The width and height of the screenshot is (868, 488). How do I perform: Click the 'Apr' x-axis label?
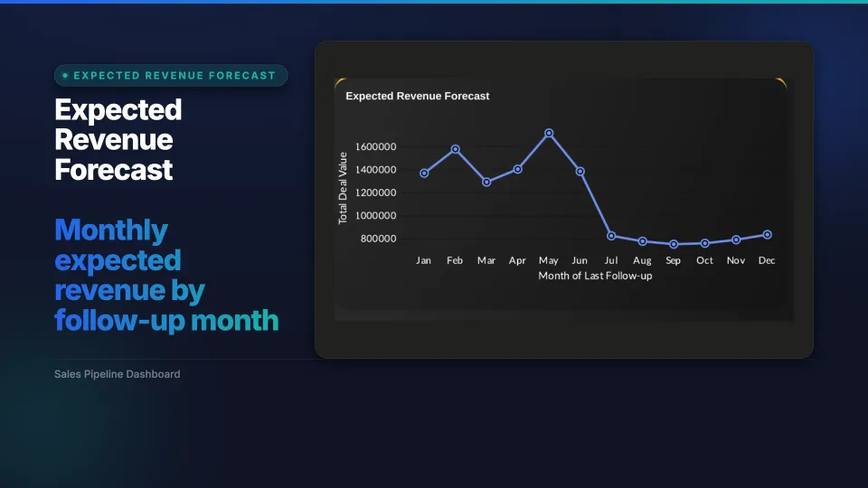tap(517, 260)
